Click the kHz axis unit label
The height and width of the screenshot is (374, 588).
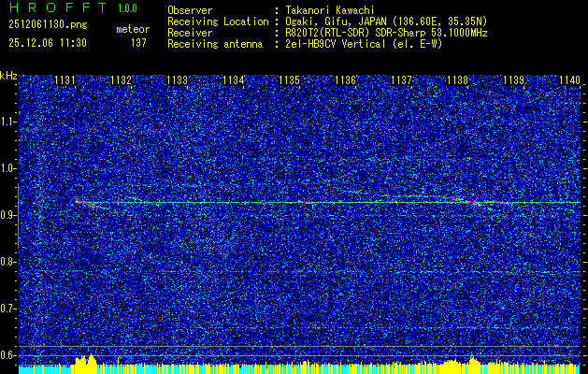coord(8,76)
